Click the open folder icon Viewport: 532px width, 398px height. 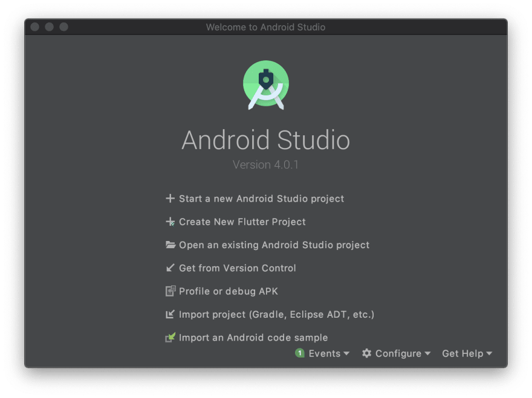[170, 245]
